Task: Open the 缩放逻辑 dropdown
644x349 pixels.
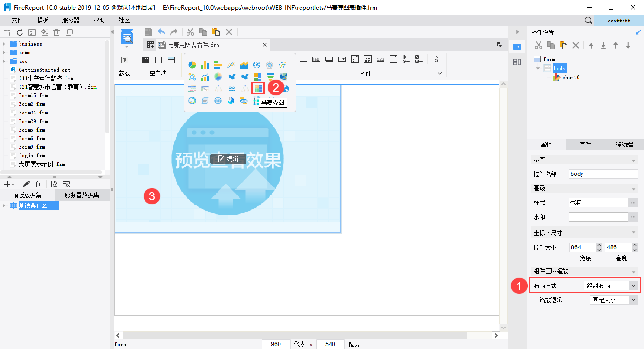Action: click(x=633, y=300)
